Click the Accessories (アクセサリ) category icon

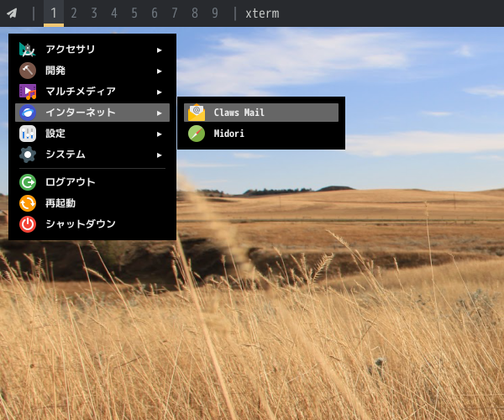[28, 50]
